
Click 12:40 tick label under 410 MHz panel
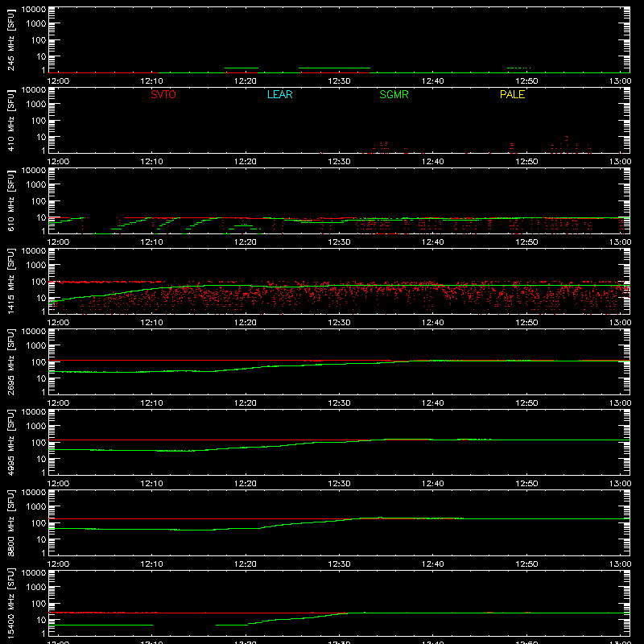[x=432, y=162]
